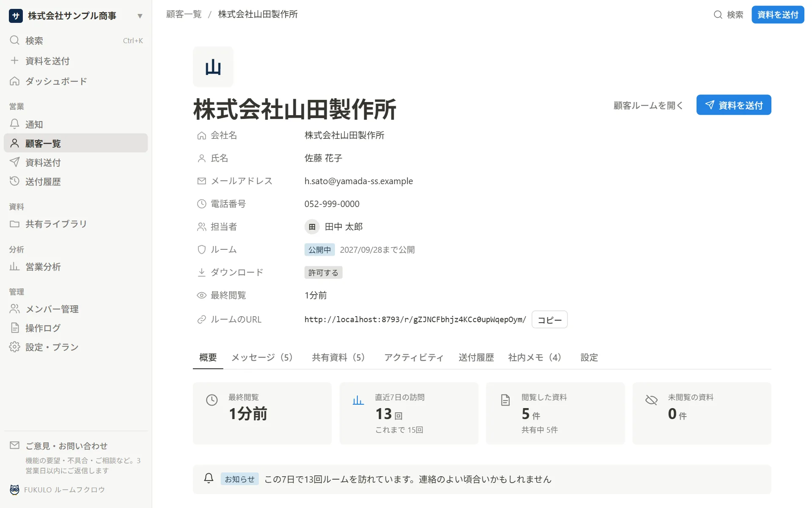
Task: Click the bell icon in the お知らせ banner
Action: tap(208, 478)
